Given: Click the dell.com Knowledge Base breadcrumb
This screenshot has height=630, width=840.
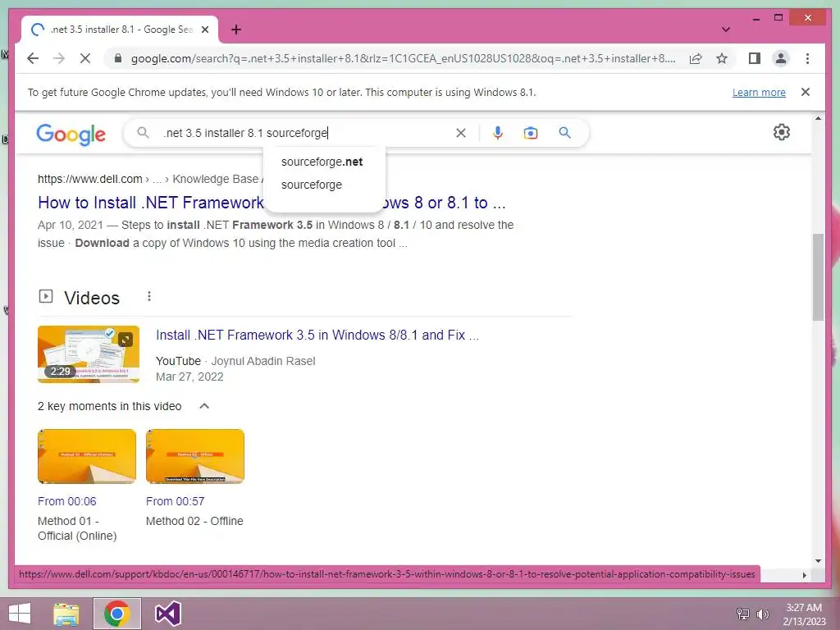Looking at the screenshot, I should point(150,179).
